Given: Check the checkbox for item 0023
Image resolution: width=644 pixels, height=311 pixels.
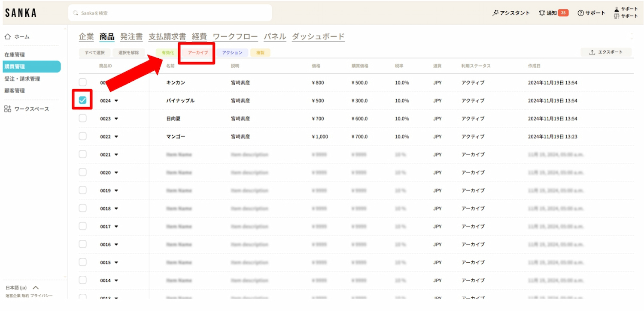Looking at the screenshot, I should (x=83, y=118).
